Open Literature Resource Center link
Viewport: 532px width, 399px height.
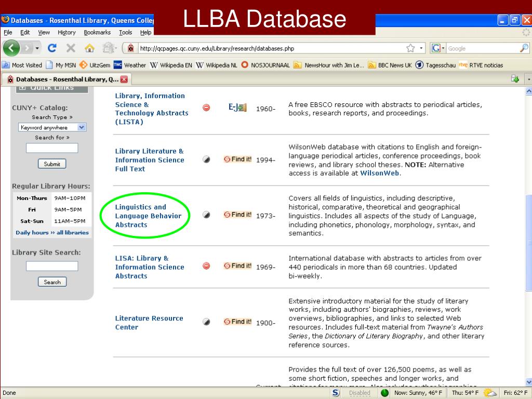(149, 323)
